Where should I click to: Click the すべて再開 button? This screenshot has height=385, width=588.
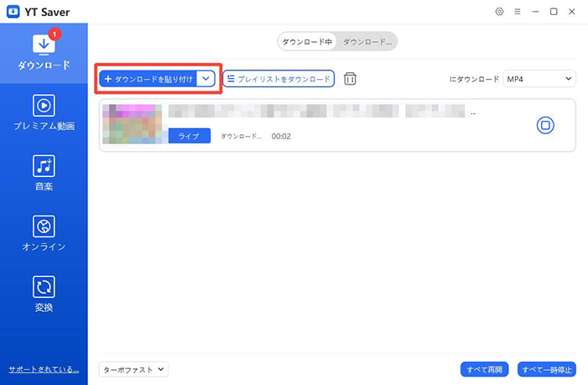pyautogui.click(x=484, y=370)
